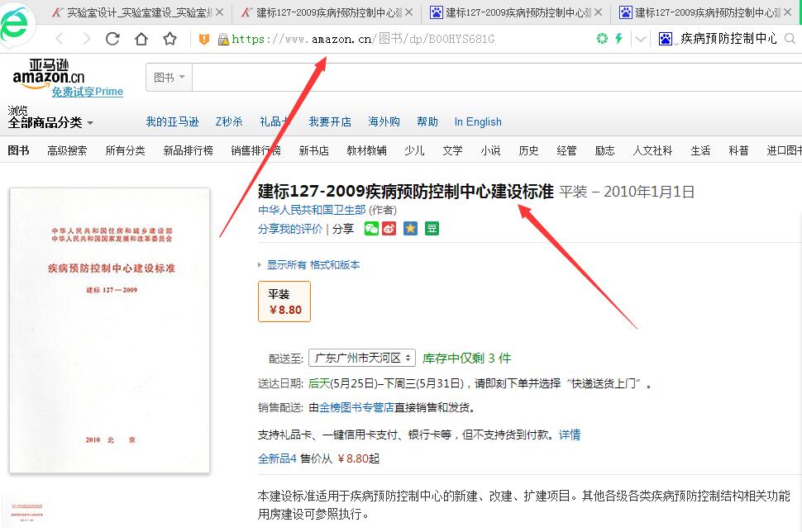
Task: Click the book cover image
Action: tap(109, 330)
